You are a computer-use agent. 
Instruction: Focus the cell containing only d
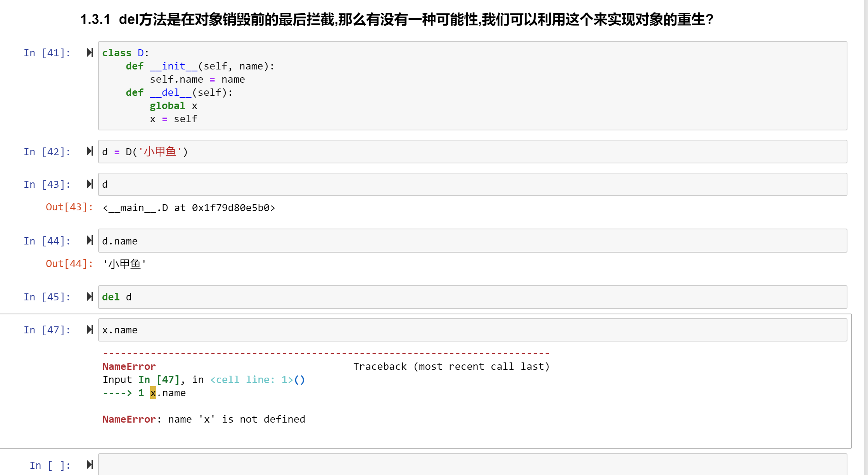[x=472, y=184]
